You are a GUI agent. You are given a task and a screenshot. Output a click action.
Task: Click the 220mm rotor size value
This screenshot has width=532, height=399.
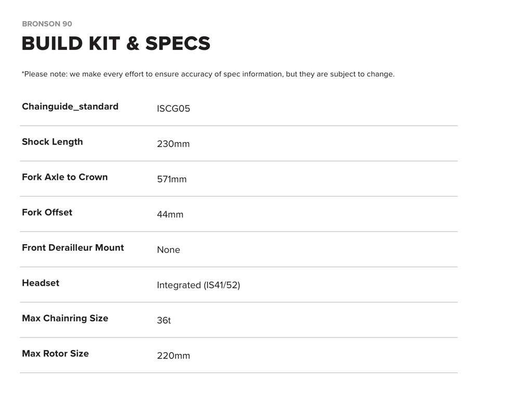[174, 356]
